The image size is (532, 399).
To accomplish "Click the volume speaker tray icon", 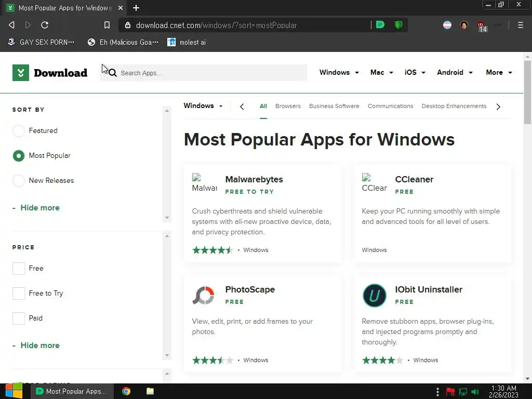I will tap(475, 392).
